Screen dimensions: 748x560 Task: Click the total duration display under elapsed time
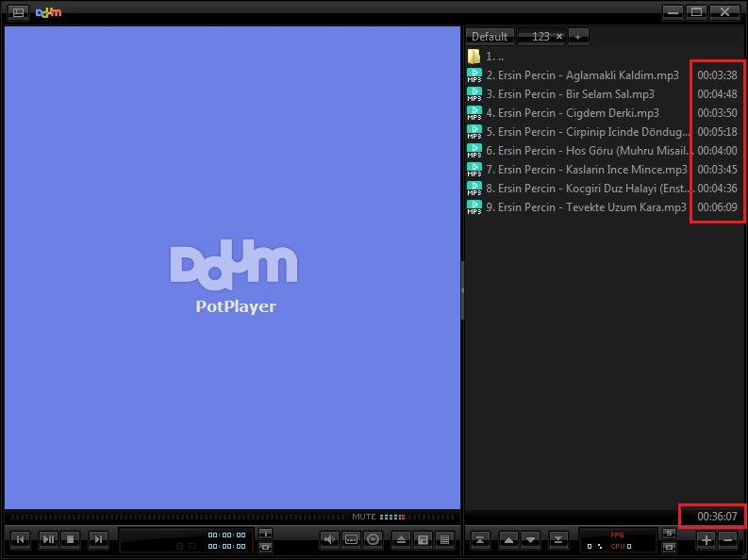(x=227, y=546)
